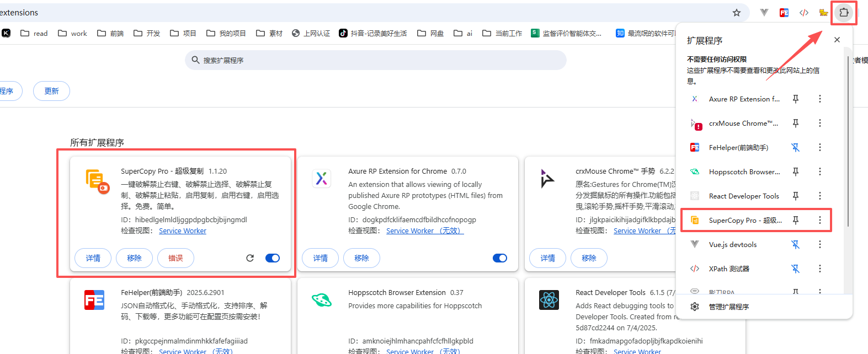Open more options for crxMouse Chrome
The height and width of the screenshot is (354, 868).
click(x=819, y=124)
